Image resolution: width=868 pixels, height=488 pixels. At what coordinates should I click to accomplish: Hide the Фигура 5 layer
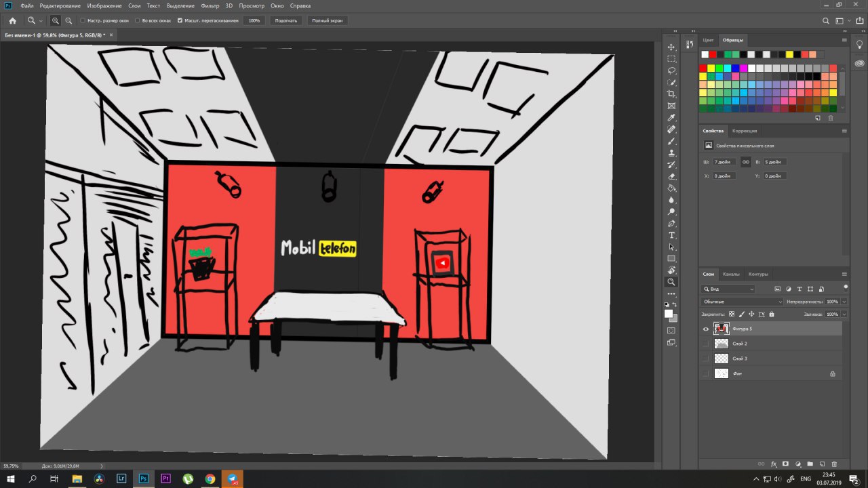(706, 329)
